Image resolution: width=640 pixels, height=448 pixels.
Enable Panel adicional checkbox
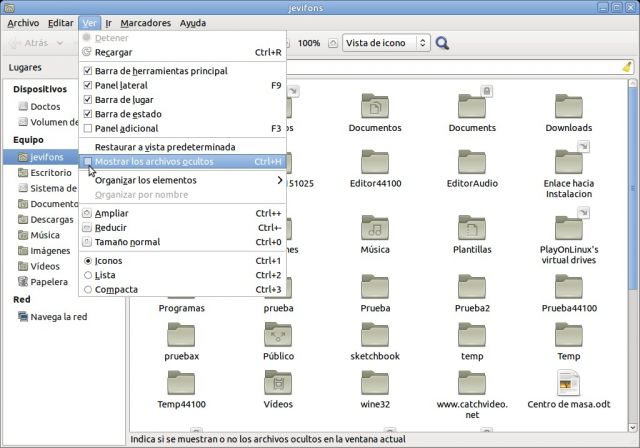click(88, 129)
